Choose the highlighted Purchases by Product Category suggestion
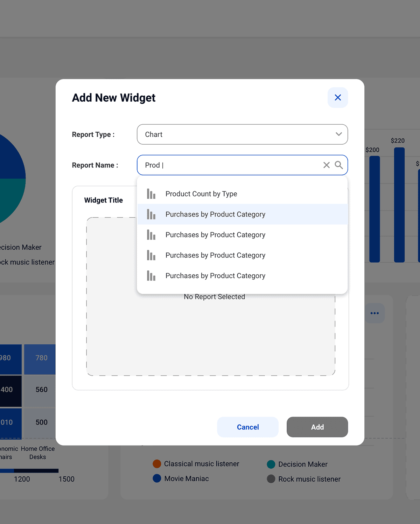420x524 pixels. (x=242, y=214)
